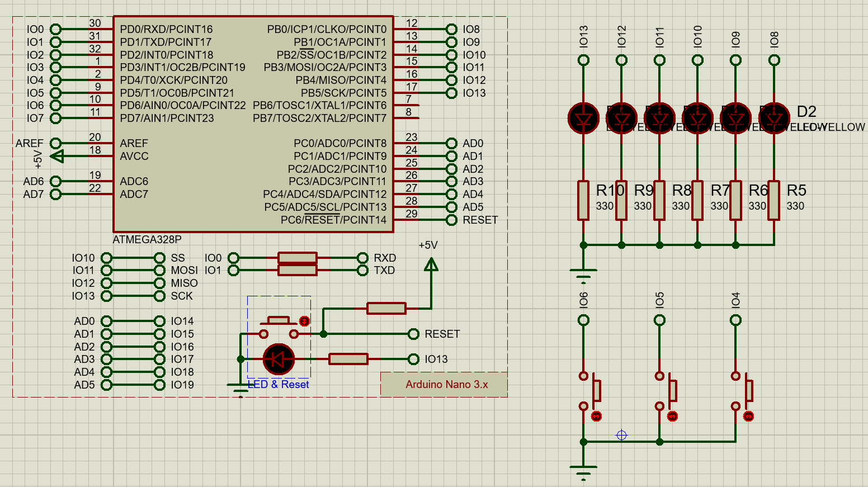Select the ground symbol below the LED resistors
This screenshot has width=868, height=487.
coord(583,272)
